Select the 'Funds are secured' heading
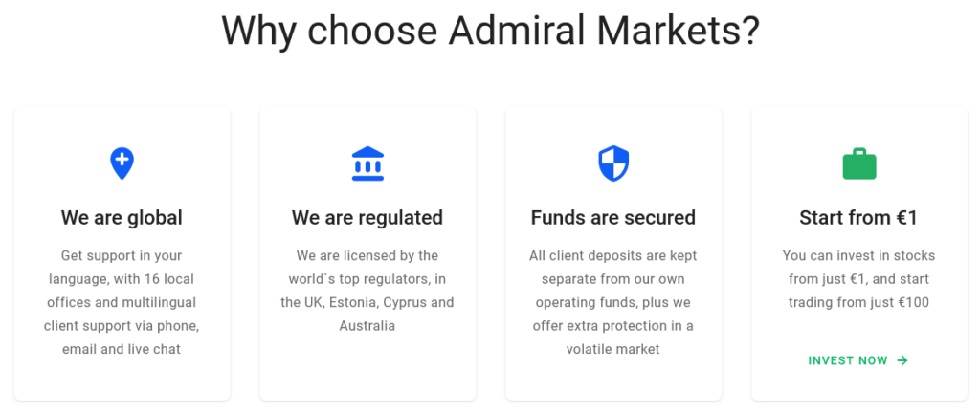This screenshot has width=980, height=413. tap(613, 218)
